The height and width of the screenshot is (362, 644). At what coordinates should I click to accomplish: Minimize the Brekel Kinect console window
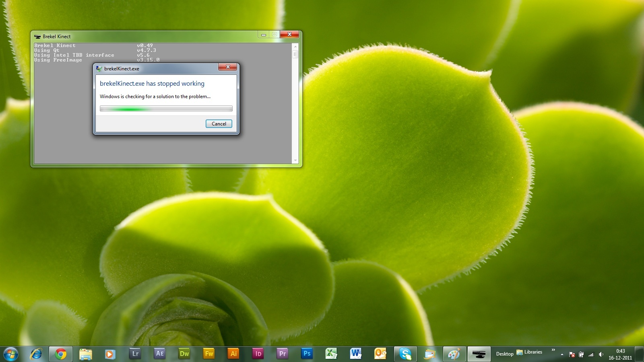tap(264, 35)
